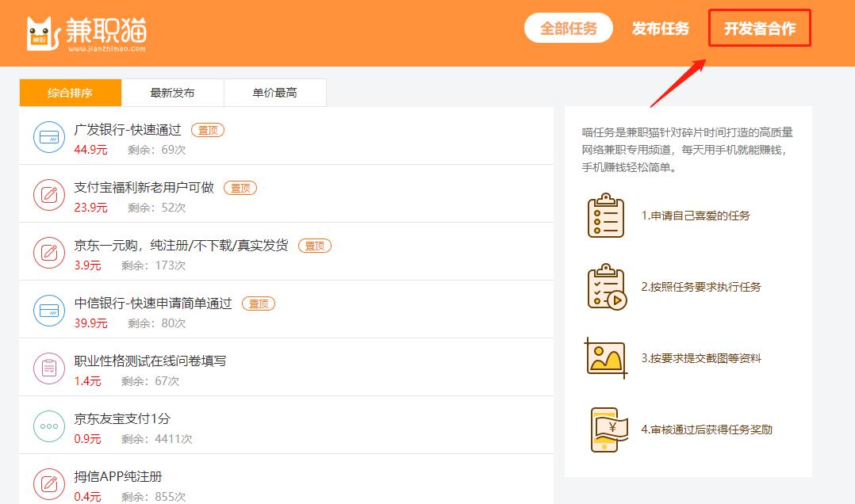
Task: Click the 23.9元 price
Action: tap(90, 208)
